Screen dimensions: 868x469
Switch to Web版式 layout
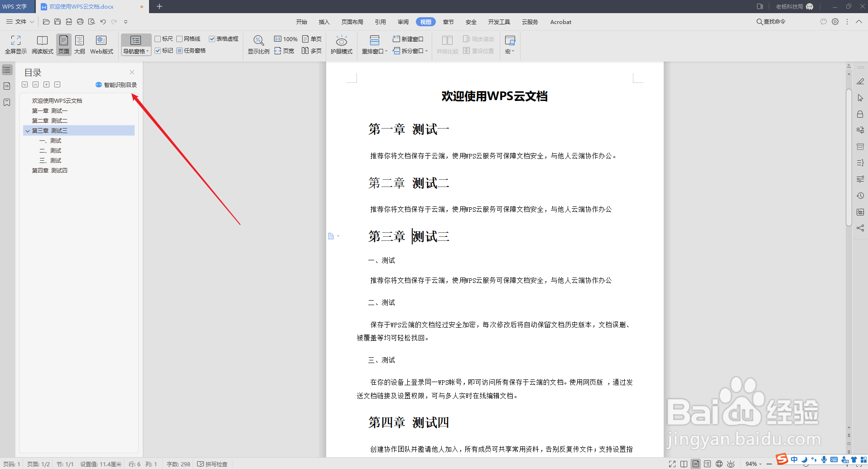coord(101,45)
